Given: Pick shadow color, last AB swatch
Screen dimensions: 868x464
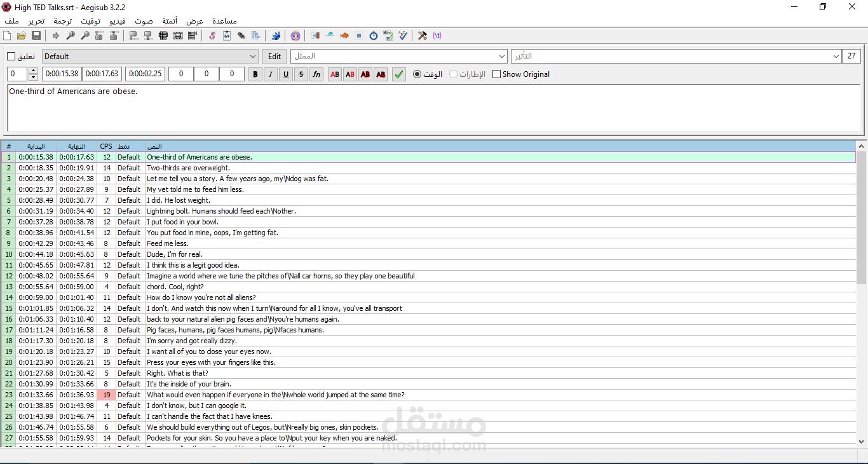Looking at the screenshot, I should tap(381, 74).
